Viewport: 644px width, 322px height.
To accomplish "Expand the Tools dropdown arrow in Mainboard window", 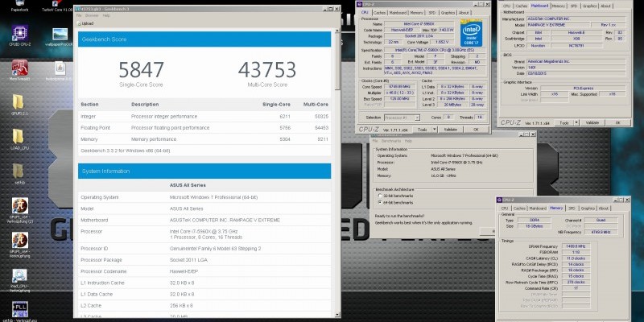I will pyautogui.click(x=576, y=122).
